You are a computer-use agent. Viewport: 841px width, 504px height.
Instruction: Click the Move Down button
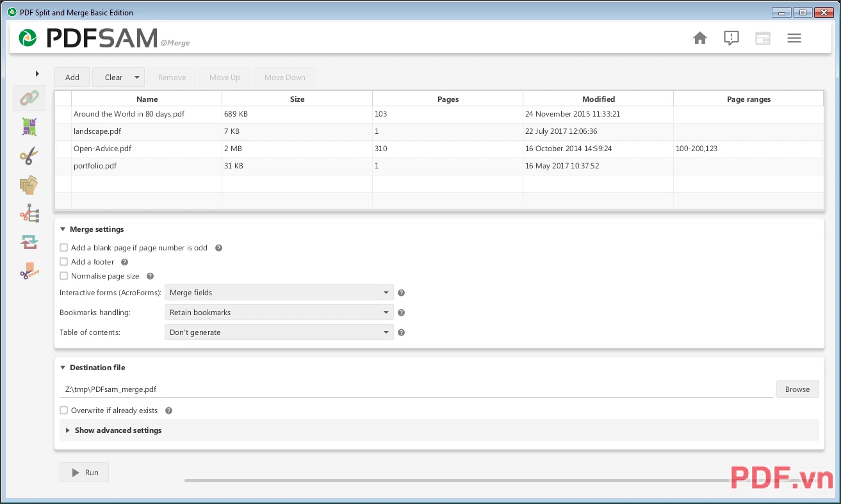[x=285, y=77]
